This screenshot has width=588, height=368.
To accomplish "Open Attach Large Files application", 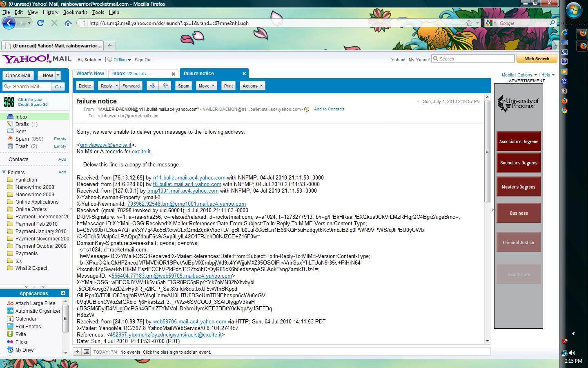I will point(35,303).
